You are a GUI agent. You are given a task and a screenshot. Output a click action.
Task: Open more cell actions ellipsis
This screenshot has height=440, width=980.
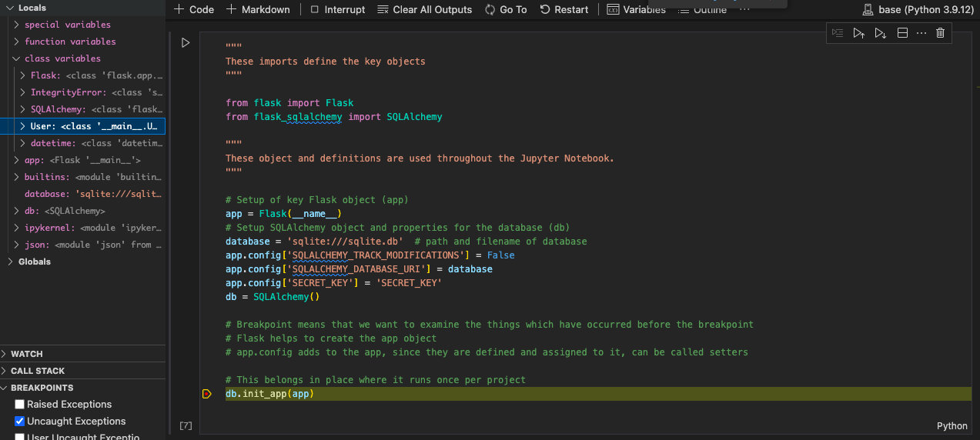click(x=921, y=33)
